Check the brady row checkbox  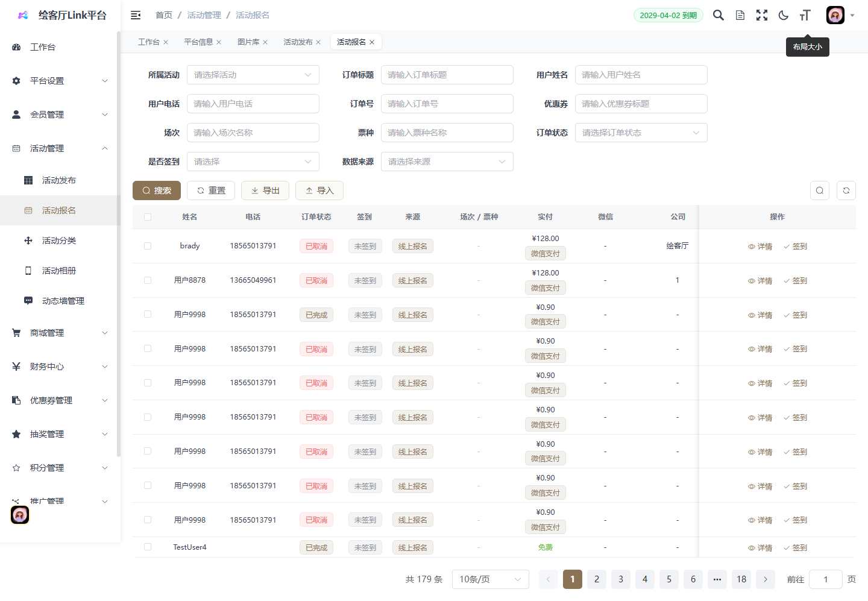tap(148, 246)
